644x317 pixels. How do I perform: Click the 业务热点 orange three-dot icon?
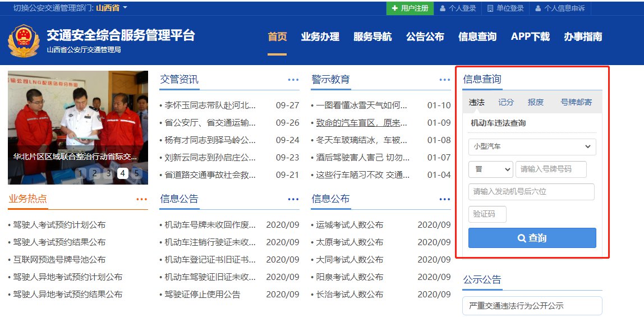tap(141, 199)
